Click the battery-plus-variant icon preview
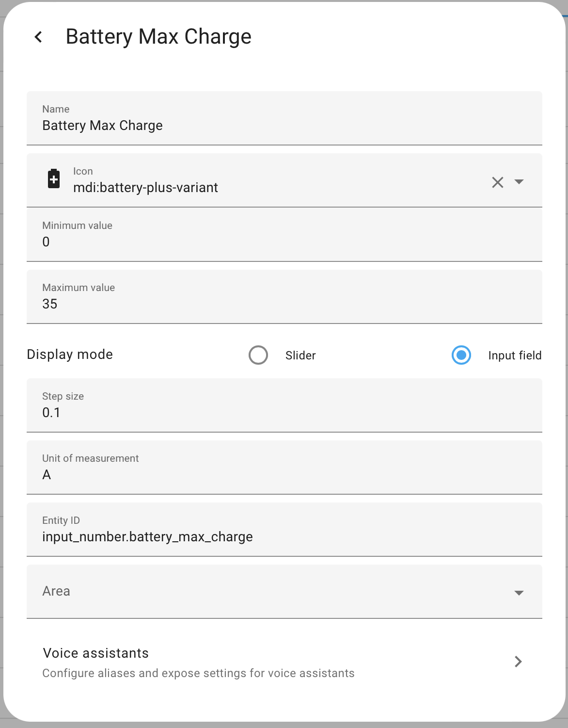The height and width of the screenshot is (728, 568). click(x=54, y=179)
